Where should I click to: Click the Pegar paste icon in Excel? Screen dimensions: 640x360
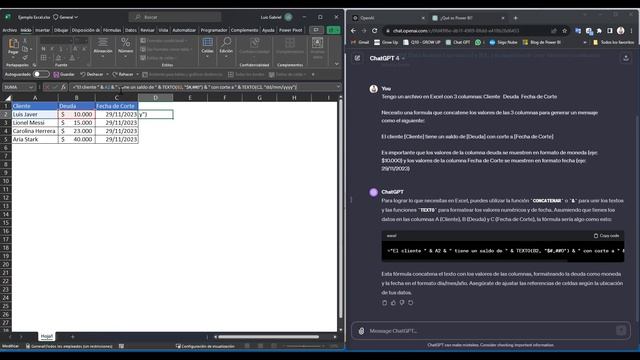coord(13,43)
